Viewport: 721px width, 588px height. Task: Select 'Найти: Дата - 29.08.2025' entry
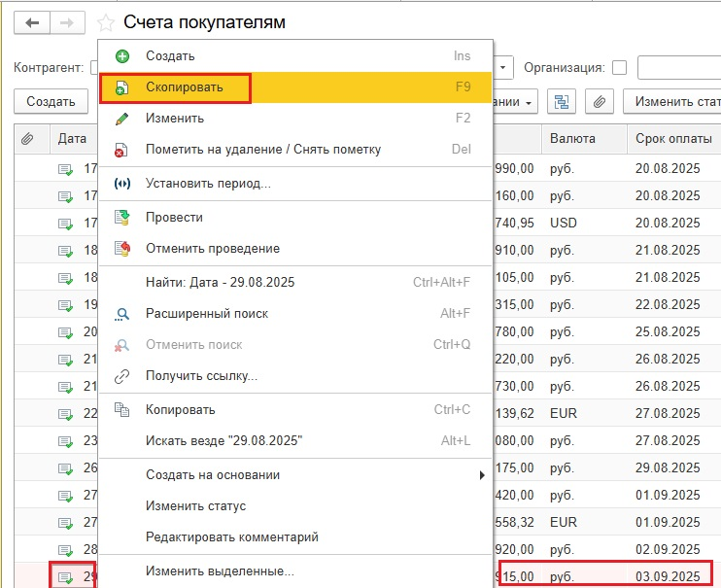click(295, 283)
